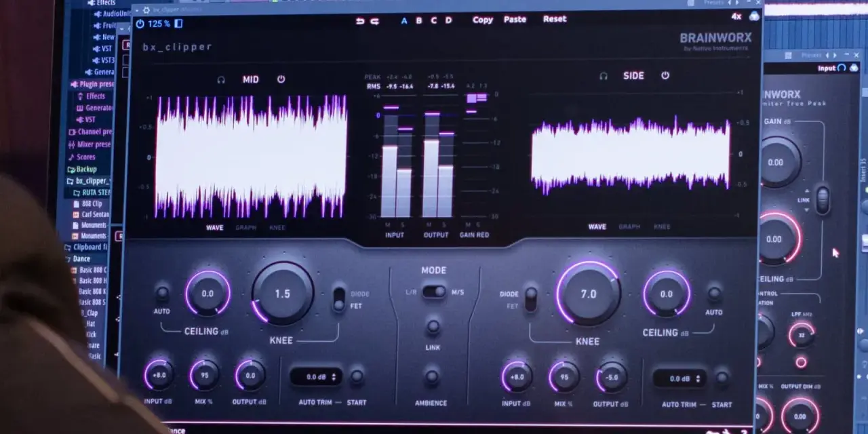Open the SIDE auto trim 0.0 dB stepper
868x434 pixels.
tap(680, 378)
